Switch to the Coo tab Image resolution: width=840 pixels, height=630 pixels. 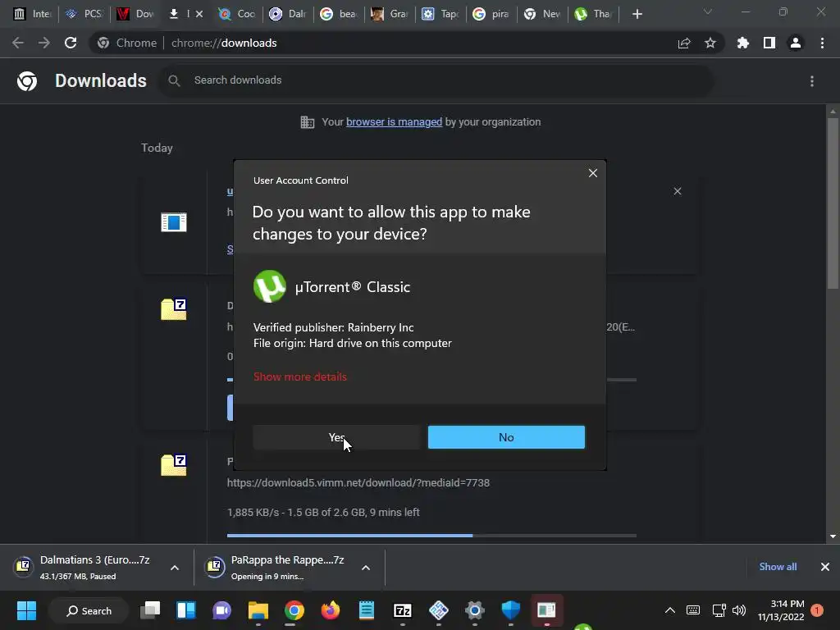pos(237,14)
